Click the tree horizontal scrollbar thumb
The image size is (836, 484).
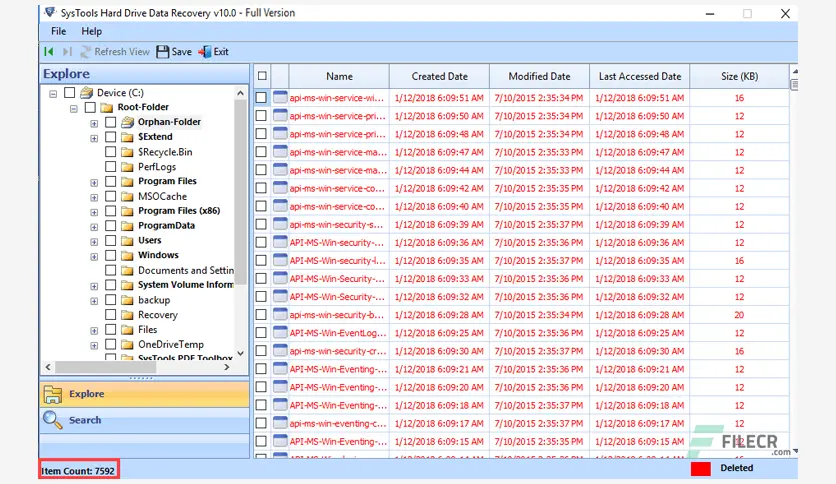pyautogui.click(x=105, y=367)
